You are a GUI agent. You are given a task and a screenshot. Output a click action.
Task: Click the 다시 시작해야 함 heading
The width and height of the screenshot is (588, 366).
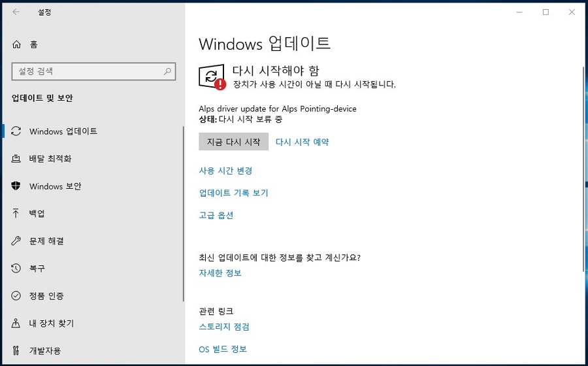[x=276, y=71]
